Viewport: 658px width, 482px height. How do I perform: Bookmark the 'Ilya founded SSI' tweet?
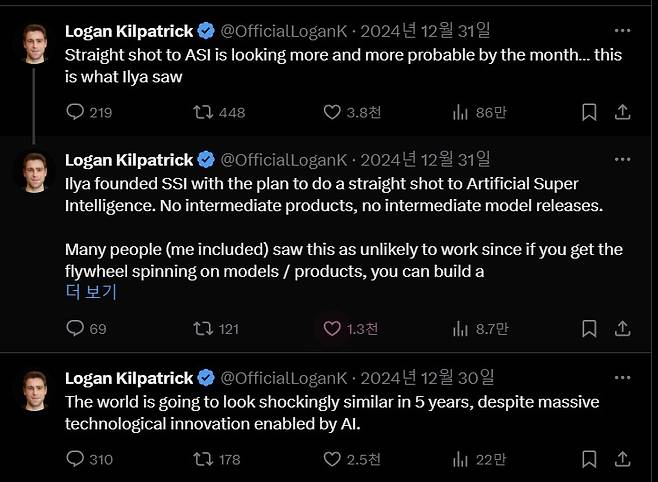[x=590, y=328]
